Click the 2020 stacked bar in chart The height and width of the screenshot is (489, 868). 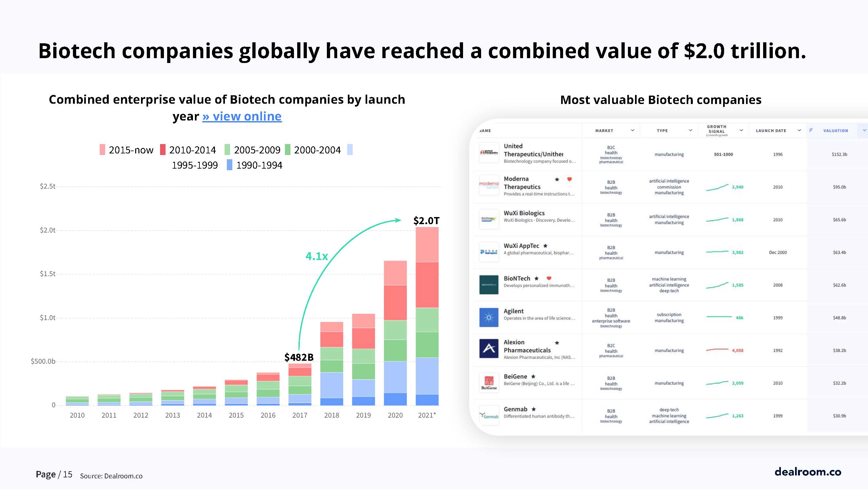coord(395,333)
